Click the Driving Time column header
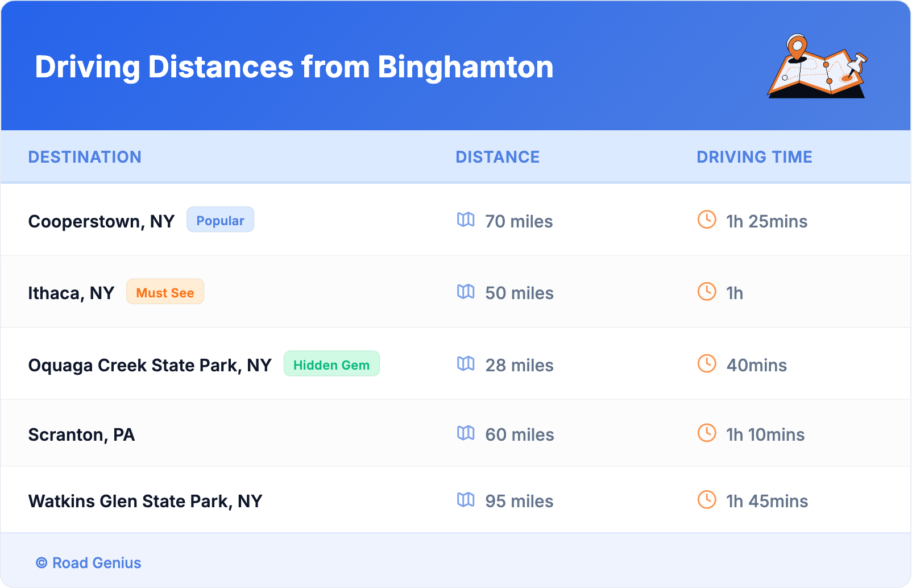Image resolution: width=912 pixels, height=588 pixels. point(755,157)
